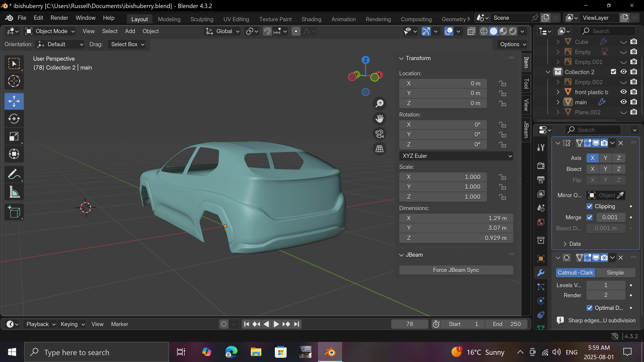Click the pan view hand icon

[380, 118]
